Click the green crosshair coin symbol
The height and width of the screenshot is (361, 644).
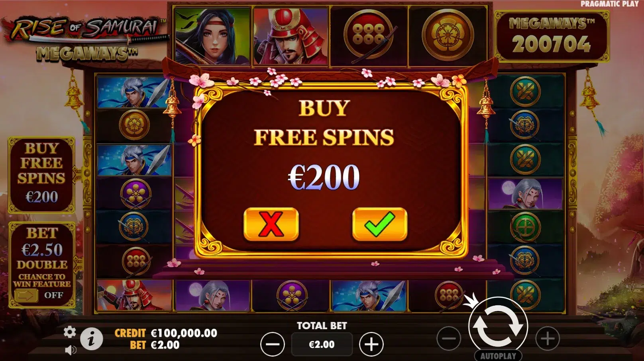pyautogui.click(x=525, y=228)
